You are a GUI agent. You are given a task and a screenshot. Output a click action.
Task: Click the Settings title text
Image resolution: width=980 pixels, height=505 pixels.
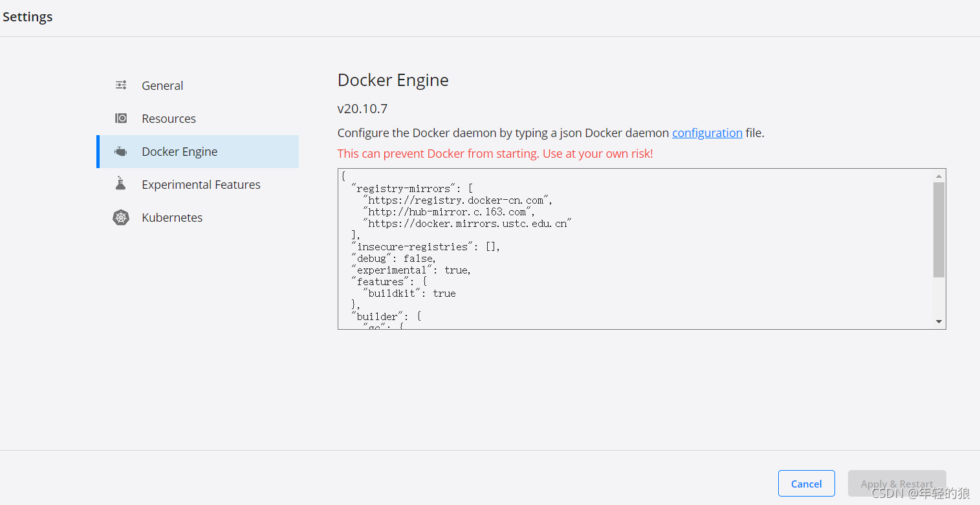click(28, 17)
